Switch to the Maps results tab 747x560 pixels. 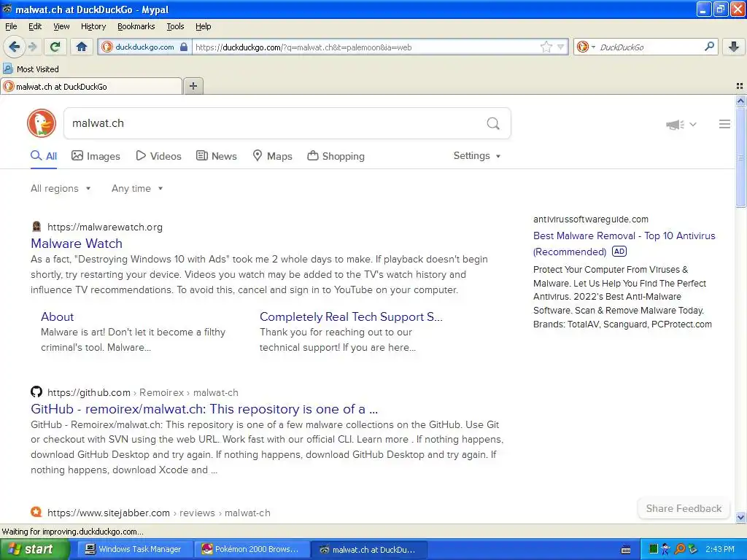272,156
